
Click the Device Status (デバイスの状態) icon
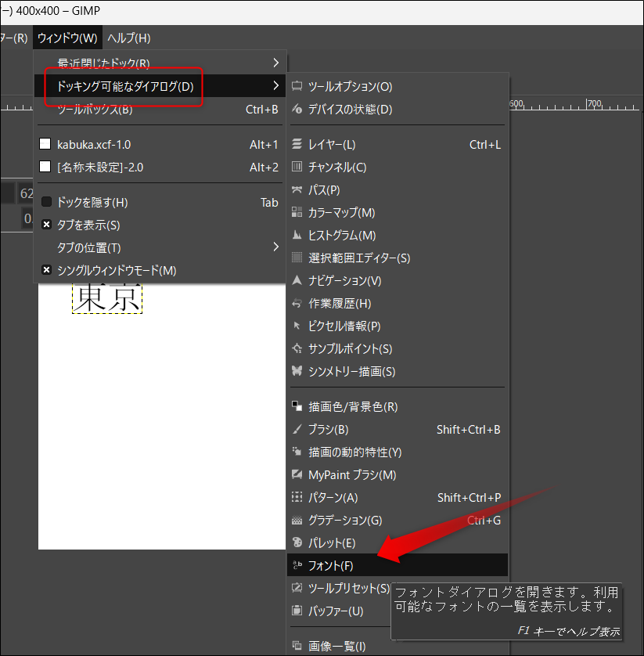point(297,109)
